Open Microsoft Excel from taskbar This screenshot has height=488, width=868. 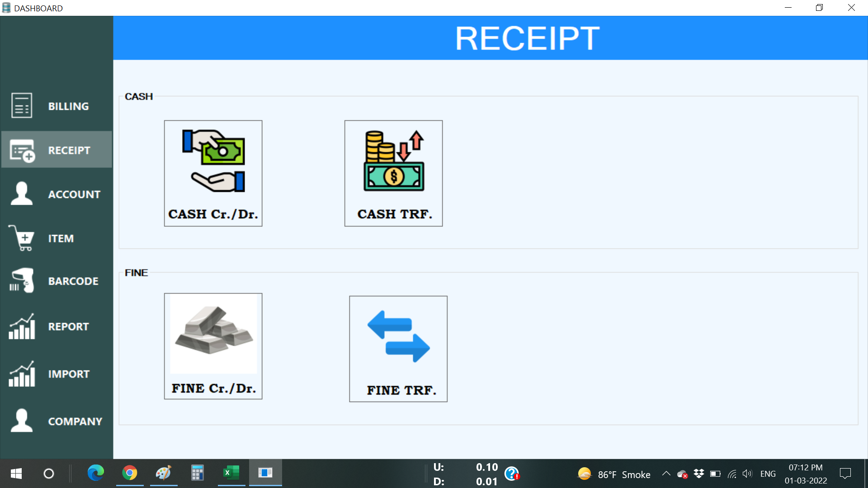click(231, 473)
